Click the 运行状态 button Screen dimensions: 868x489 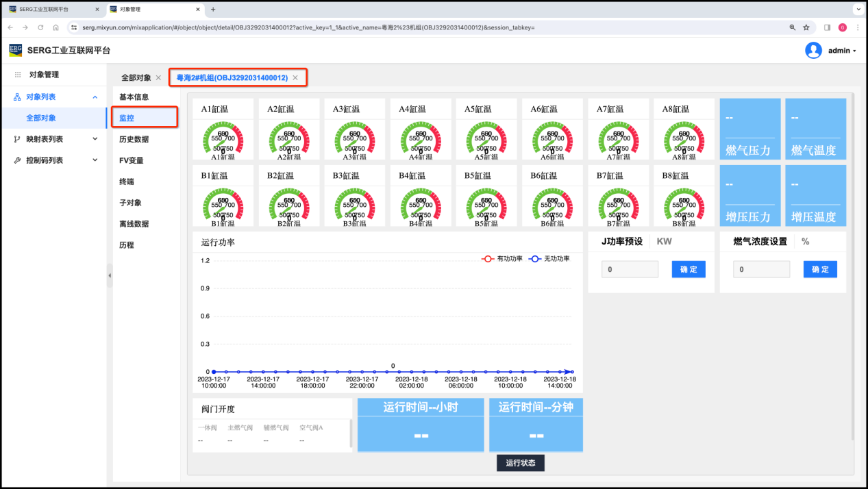521,463
